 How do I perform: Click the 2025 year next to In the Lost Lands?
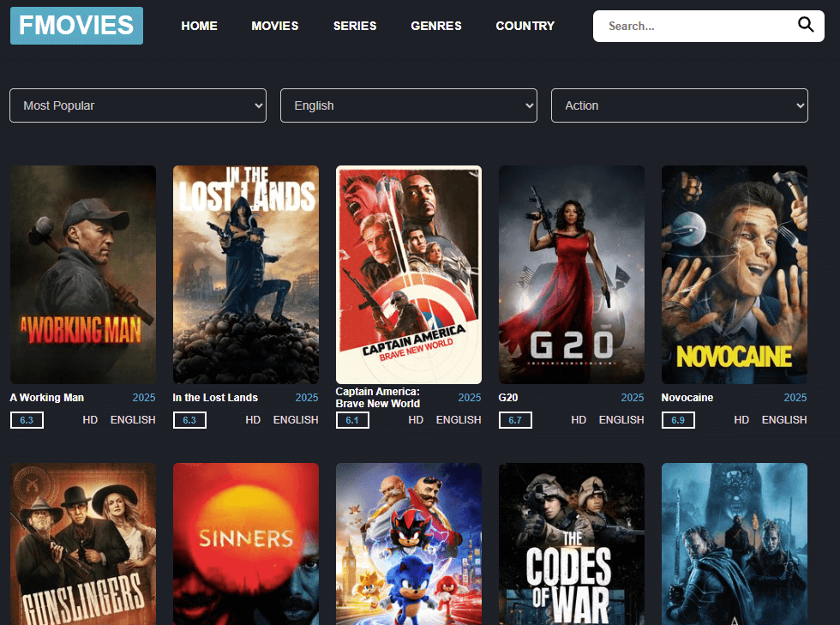[x=307, y=398]
